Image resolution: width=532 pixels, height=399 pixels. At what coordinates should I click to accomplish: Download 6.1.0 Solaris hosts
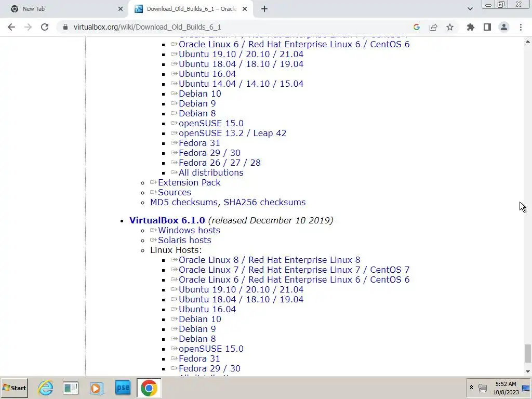184,240
